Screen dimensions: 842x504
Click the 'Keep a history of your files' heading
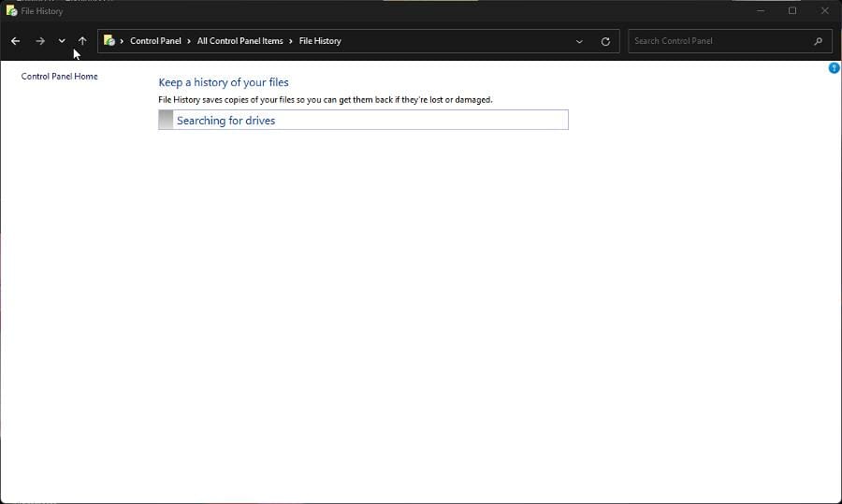[224, 82]
